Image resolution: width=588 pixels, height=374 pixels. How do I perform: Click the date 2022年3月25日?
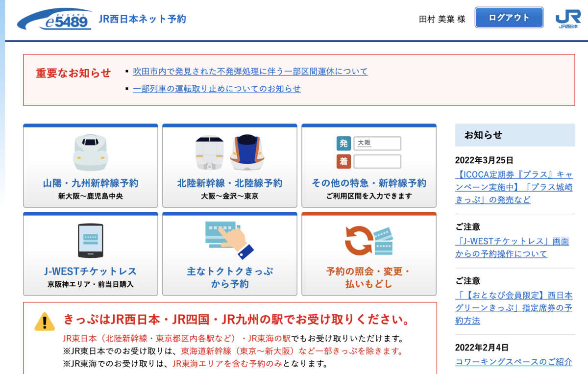484,160
